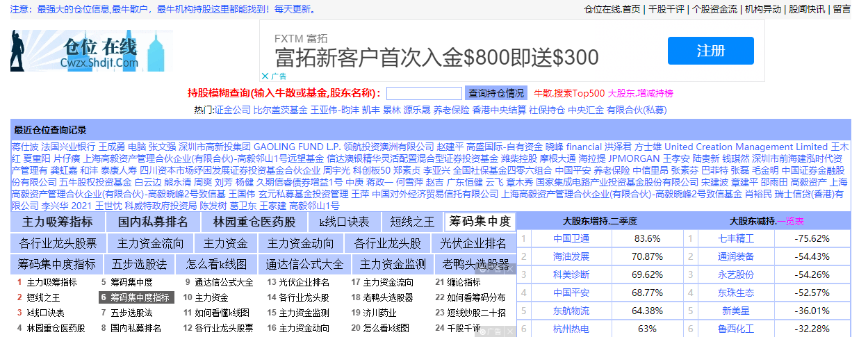Open 中国卫通 in the 增持 table

click(x=571, y=238)
